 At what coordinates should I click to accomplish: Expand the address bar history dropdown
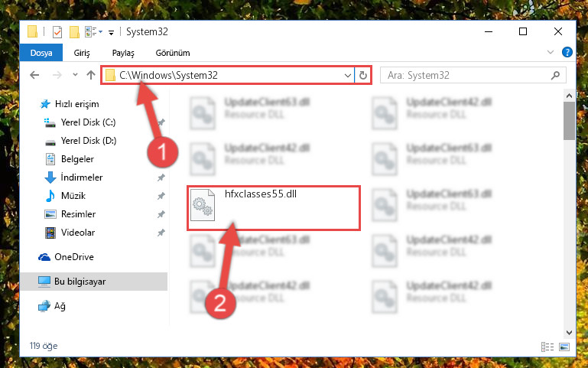click(x=348, y=76)
